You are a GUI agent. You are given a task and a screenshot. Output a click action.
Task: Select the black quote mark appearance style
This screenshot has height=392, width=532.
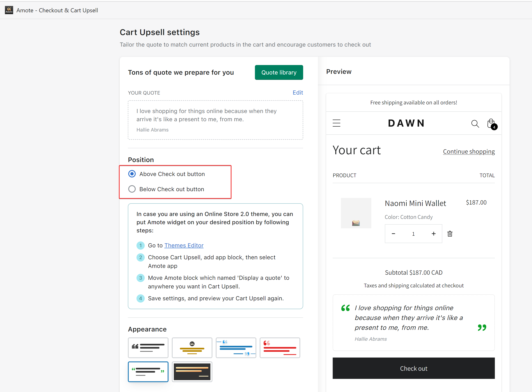148,348
